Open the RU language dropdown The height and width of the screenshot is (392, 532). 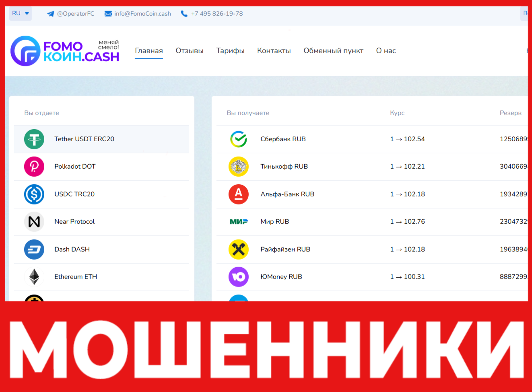tap(20, 13)
